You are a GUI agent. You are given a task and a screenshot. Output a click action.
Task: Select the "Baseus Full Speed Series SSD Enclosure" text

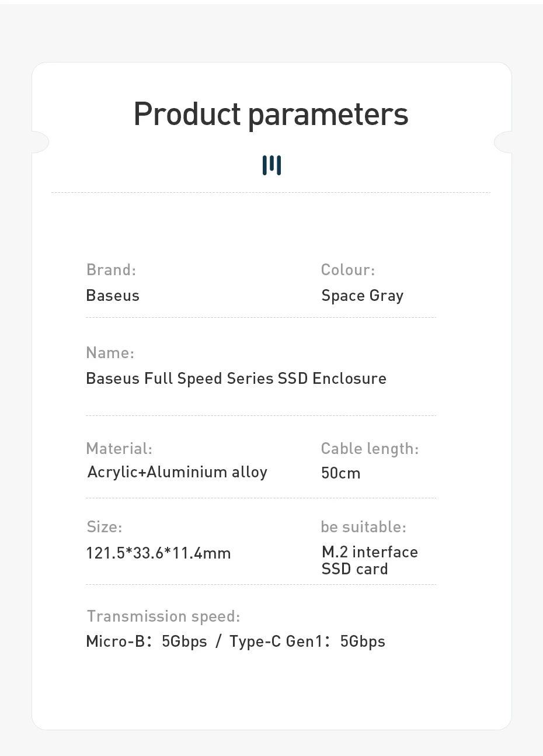click(x=236, y=379)
